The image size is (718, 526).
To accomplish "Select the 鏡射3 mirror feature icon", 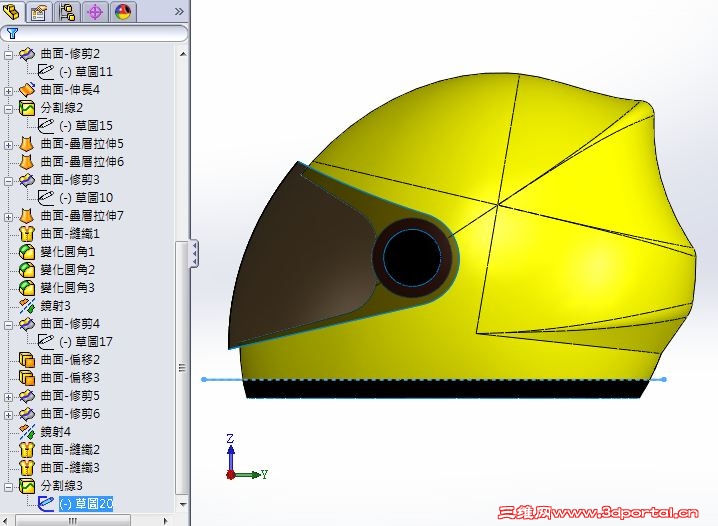I will pyautogui.click(x=27, y=306).
